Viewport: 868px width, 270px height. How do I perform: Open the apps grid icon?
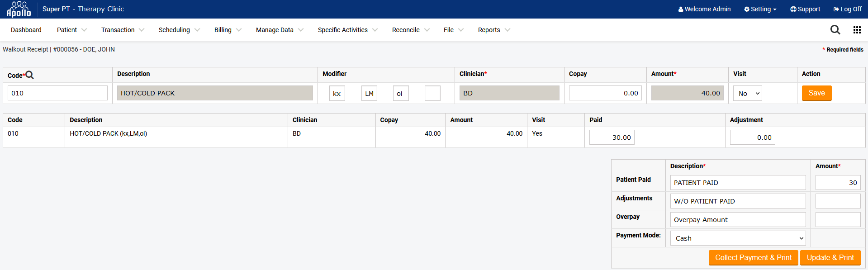[x=857, y=30]
